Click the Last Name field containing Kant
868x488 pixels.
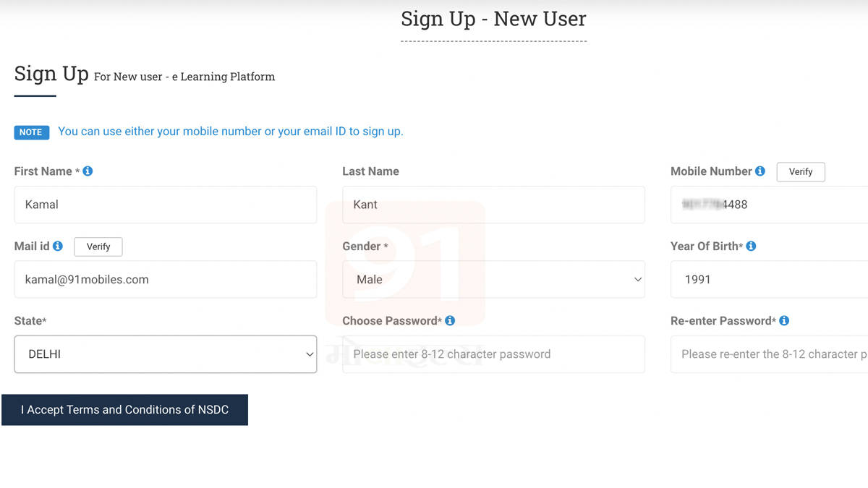493,205
